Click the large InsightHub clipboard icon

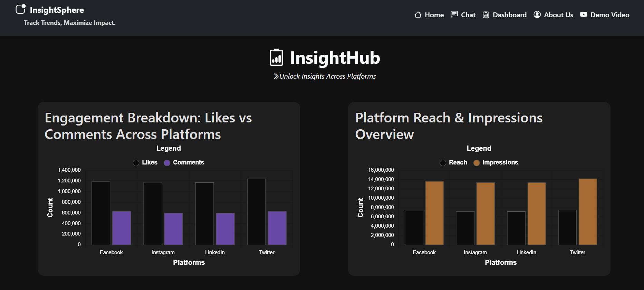(276, 58)
